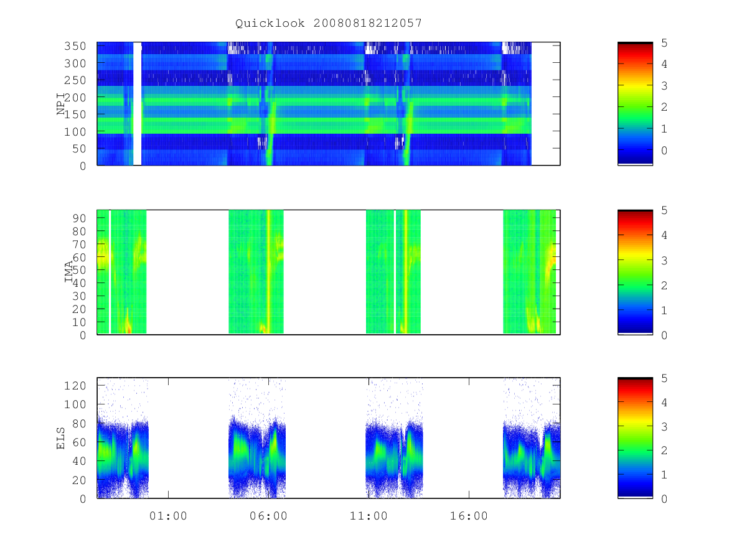Screen dimensions: 747x560
Task: Click the 350 tick on NPI axis
Action: point(77,46)
